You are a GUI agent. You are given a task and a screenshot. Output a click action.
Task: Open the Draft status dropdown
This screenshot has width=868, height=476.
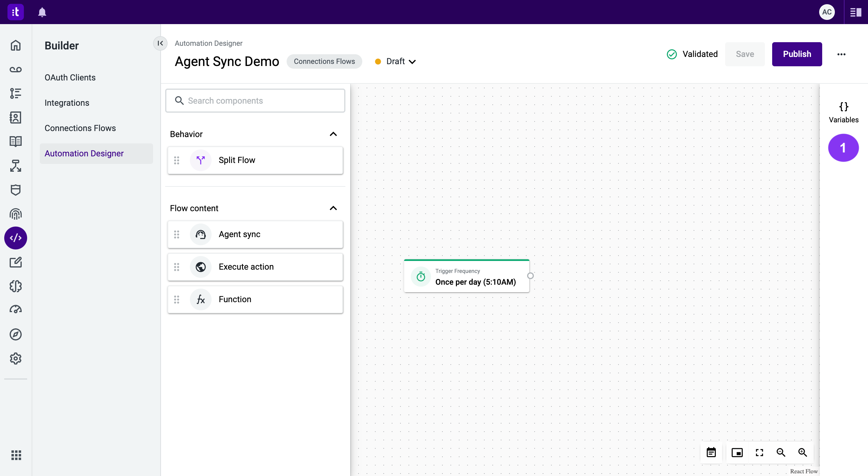coord(396,62)
